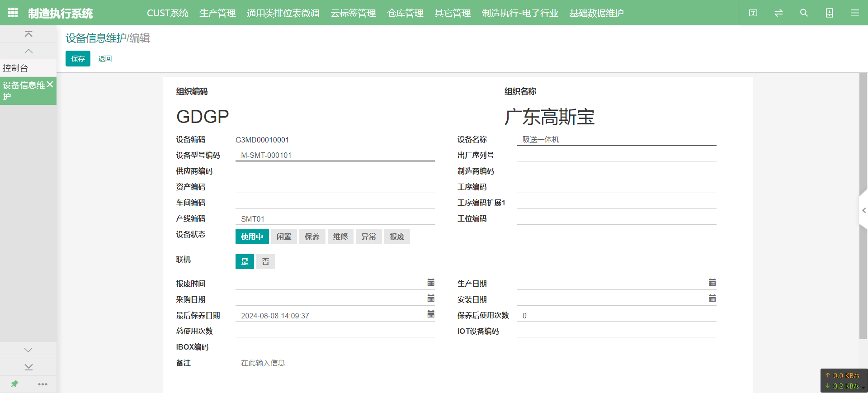This screenshot has height=393, width=868.
Task: Click the vertical page scrollbar
Action: (x=863, y=206)
